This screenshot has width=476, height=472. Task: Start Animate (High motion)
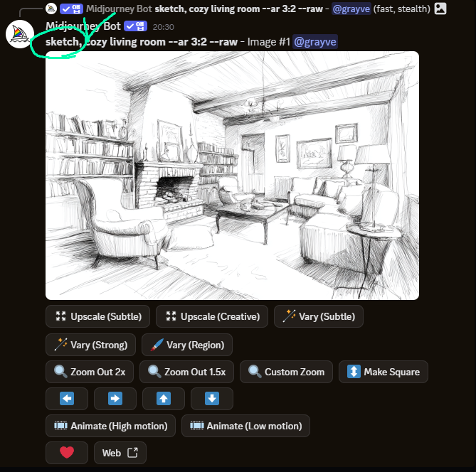pos(110,426)
